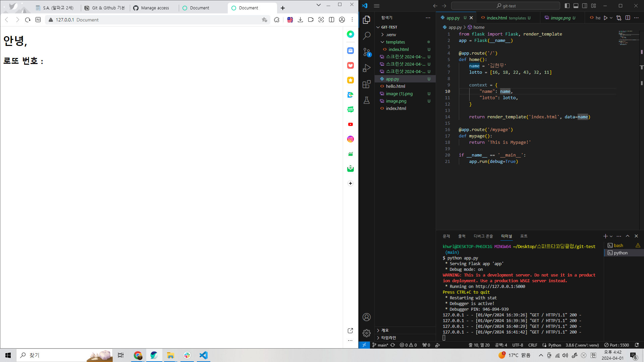This screenshot has width=644, height=362.
Task: Click the errors and warnings status counter
Action: (408, 345)
